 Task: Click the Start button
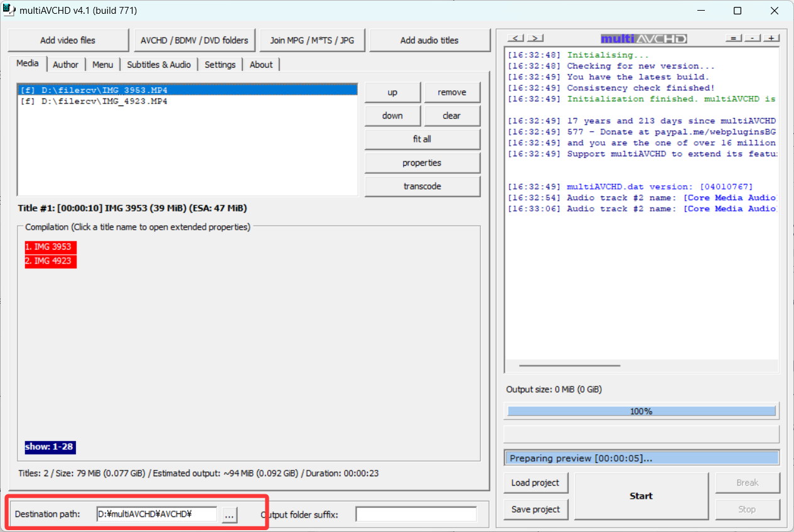(x=641, y=496)
